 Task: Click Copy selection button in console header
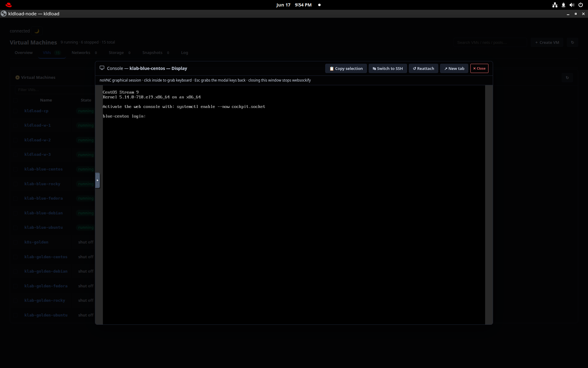(346, 68)
